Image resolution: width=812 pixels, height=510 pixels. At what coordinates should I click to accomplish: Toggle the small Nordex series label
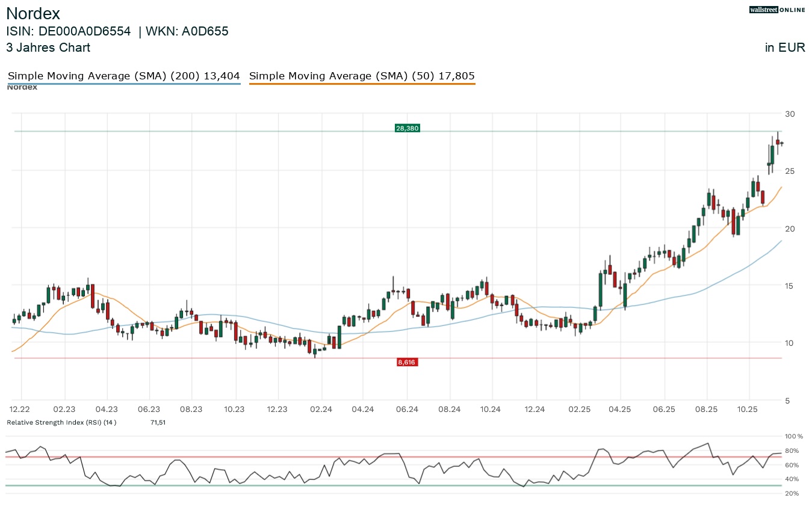(x=22, y=87)
